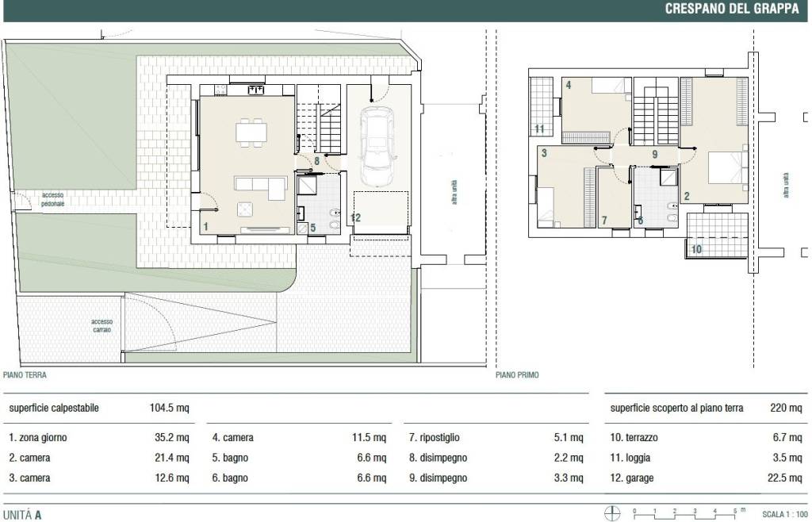
Task: Click the car symbol in the garage
Action: [377, 145]
